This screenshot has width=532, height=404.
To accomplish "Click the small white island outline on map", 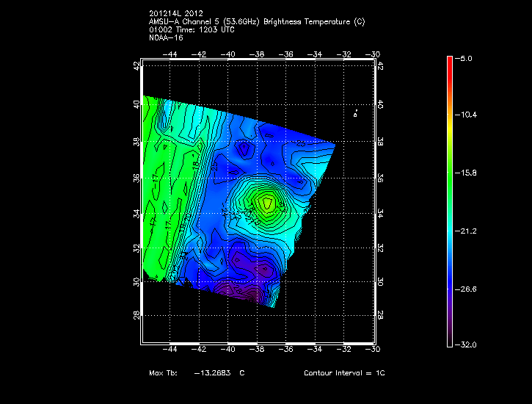I will tap(355, 113).
